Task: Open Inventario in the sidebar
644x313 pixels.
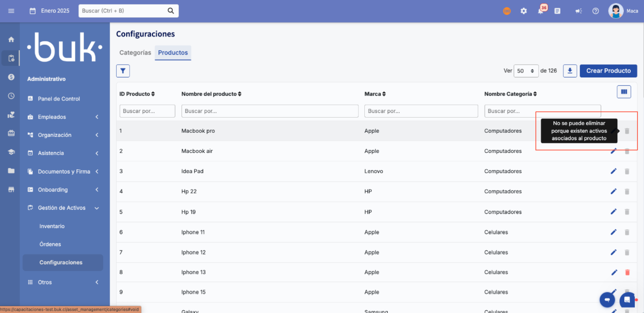Action: [x=52, y=226]
